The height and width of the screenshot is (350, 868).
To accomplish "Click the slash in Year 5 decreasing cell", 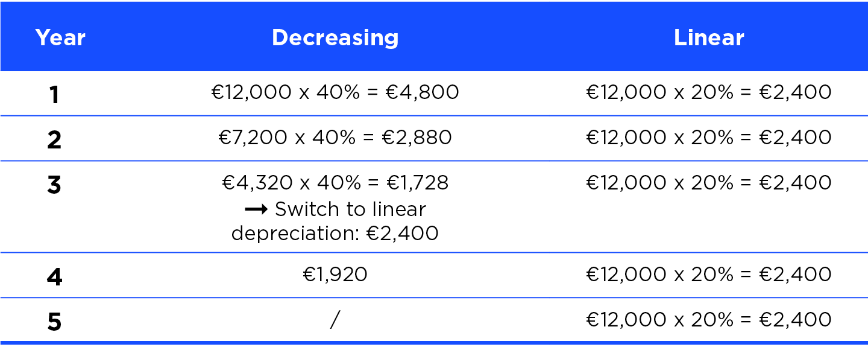I will [x=335, y=320].
